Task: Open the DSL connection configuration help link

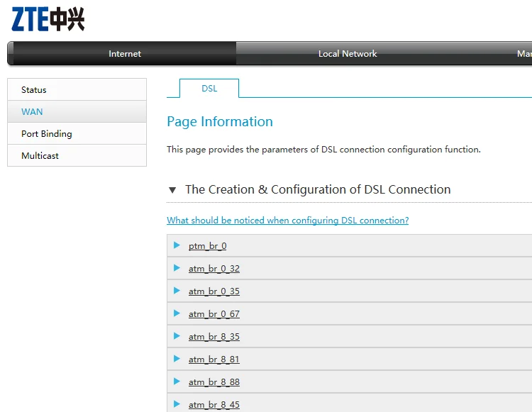Action: (287, 221)
